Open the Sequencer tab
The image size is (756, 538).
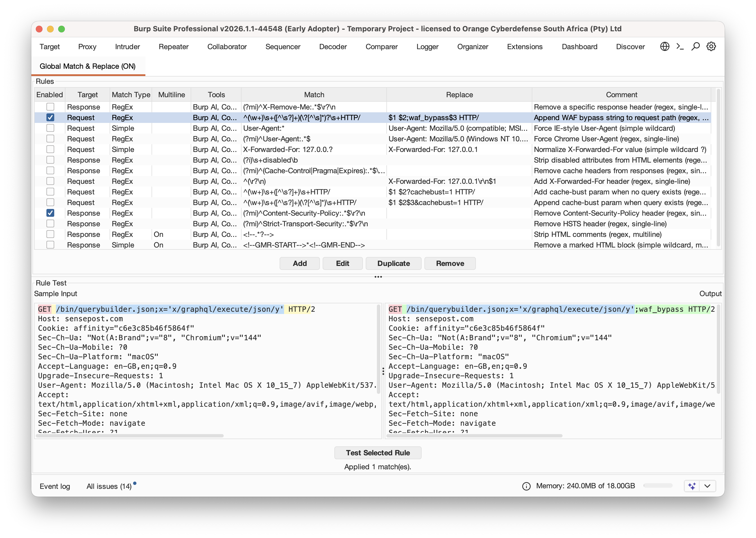pos(282,47)
